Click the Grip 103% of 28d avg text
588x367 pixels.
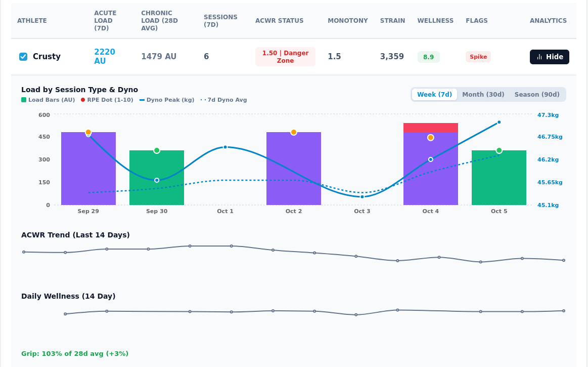click(75, 354)
